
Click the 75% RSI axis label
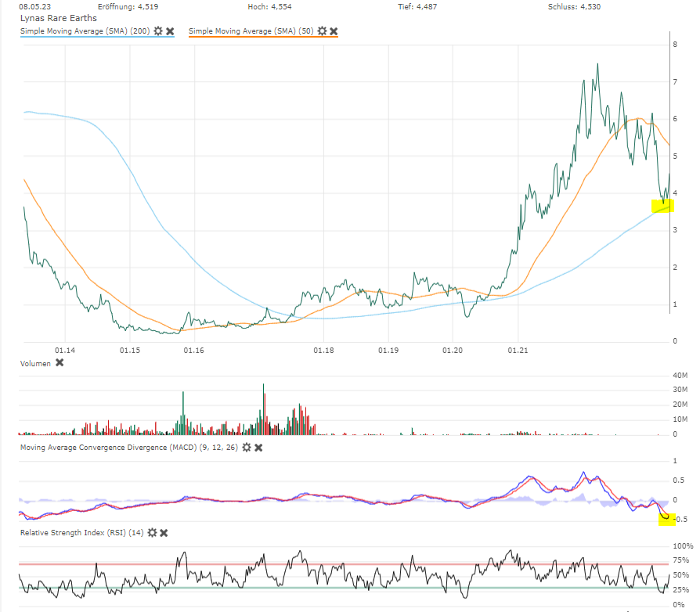[680, 560]
